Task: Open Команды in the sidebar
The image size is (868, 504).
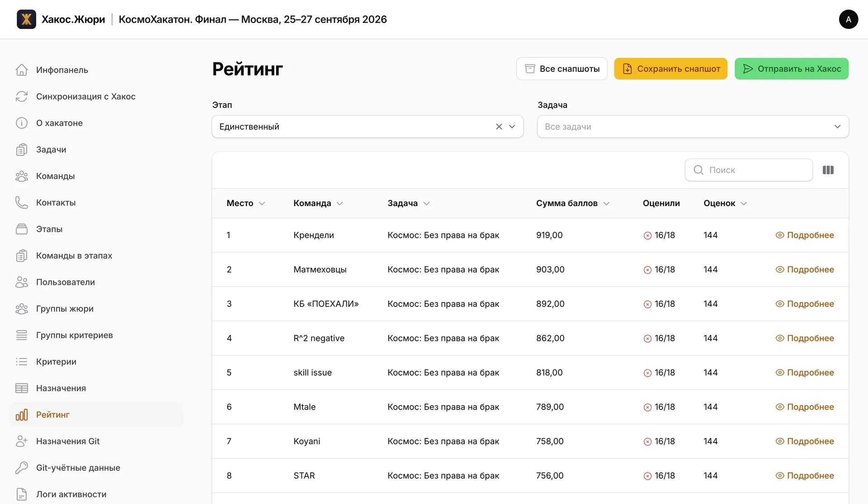Action: (x=55, y=176)
